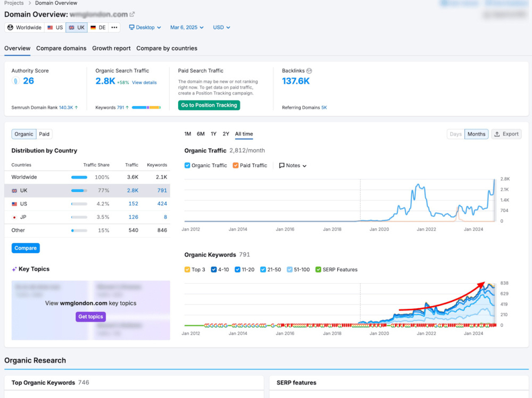
Task: Open the Semrush Domain Rank 140.3K link
Action: [66, 107]
